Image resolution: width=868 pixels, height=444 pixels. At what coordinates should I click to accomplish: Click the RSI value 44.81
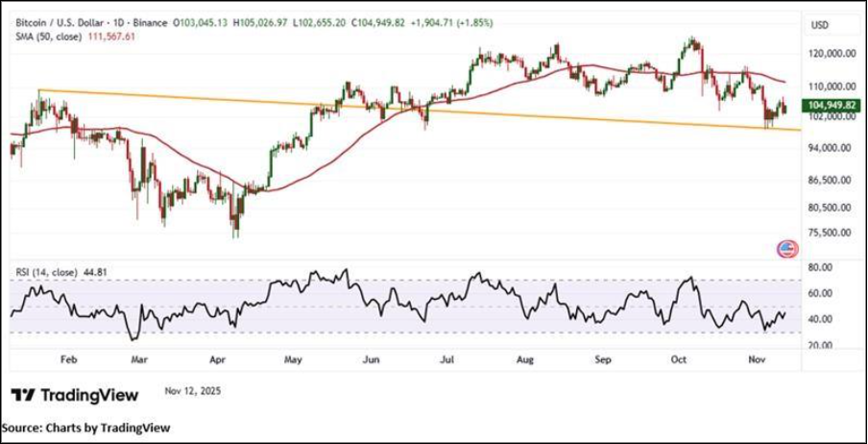pos(94,272)
